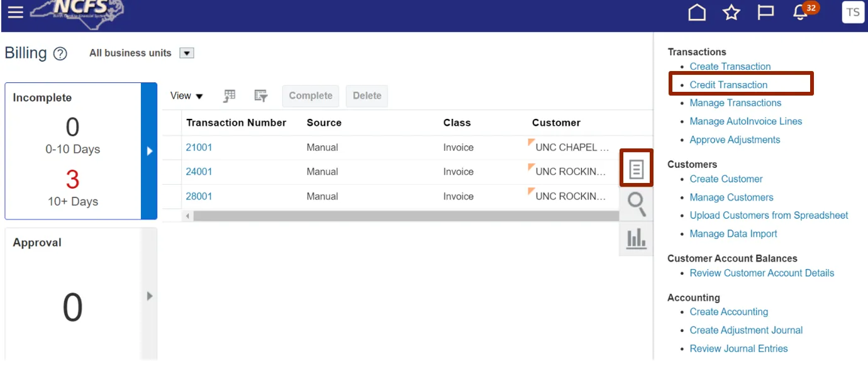Open Favorites star icon
The height and width of the screenshot is (366, 868).
731,12
